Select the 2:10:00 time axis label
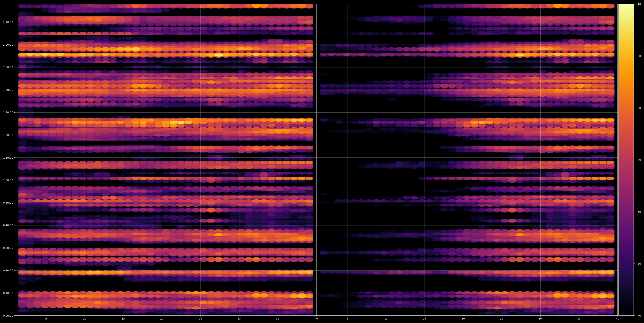644x323 pixels. click(8, 22)
